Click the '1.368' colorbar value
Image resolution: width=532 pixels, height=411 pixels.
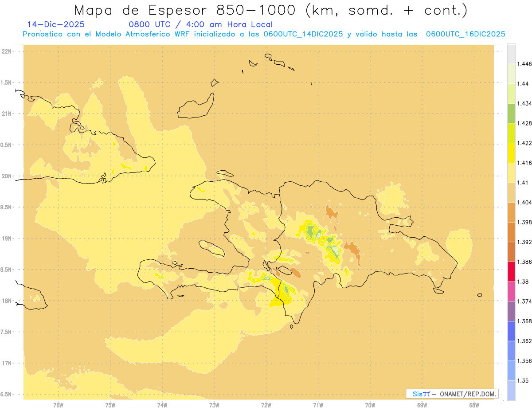(524, 321)
